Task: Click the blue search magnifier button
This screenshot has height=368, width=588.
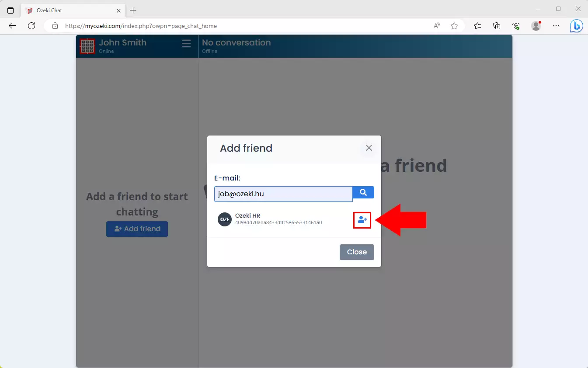Action: pyautogui.click(x=363, y=192)
